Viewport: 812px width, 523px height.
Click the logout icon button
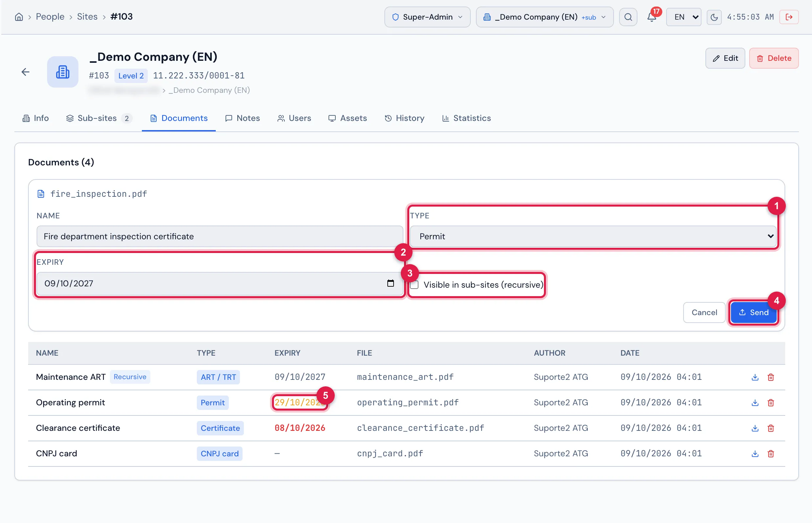coord(789,17)
